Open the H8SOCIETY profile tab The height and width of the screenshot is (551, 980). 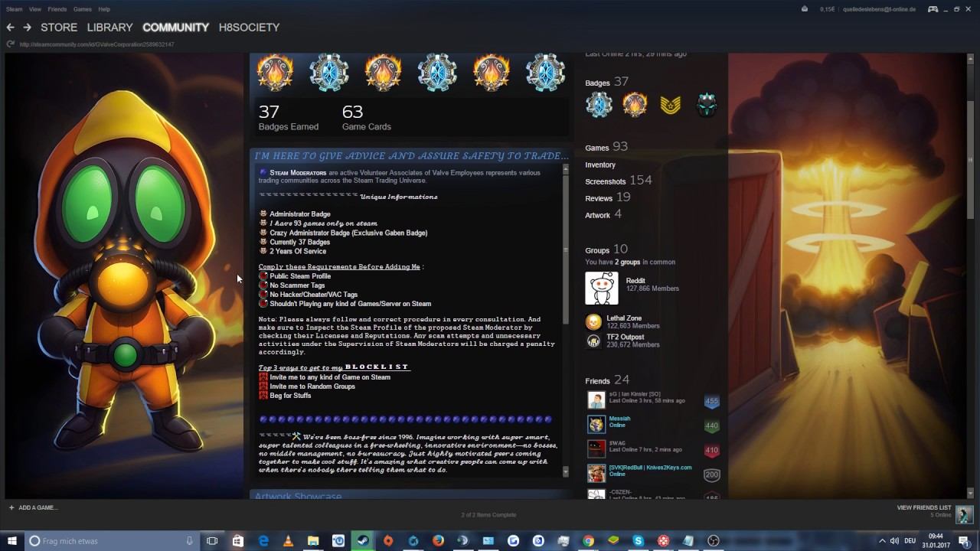click(x=249, y=28)
